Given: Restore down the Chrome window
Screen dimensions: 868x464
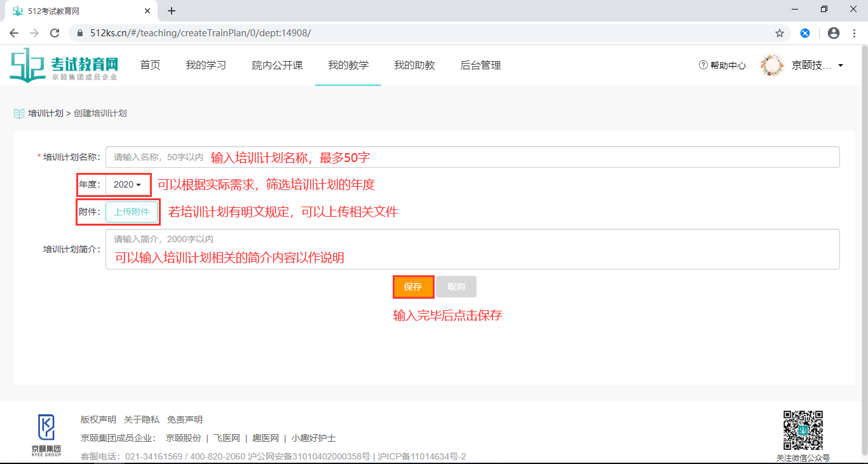Looking at the screenshot, I should tap(824, 9).
